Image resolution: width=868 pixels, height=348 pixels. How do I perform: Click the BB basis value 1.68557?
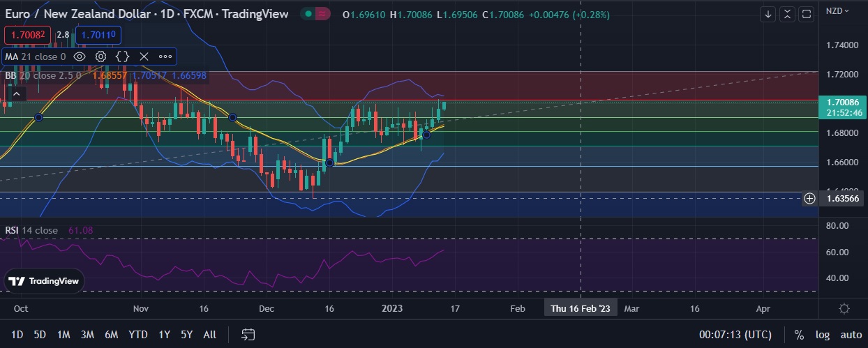(x=109, y=75)
